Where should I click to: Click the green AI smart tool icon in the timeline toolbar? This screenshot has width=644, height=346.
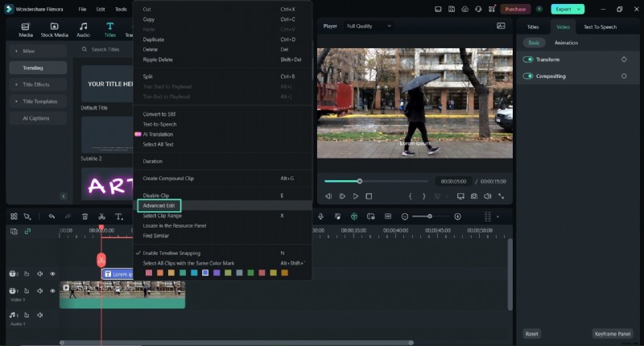coord(354,216)
